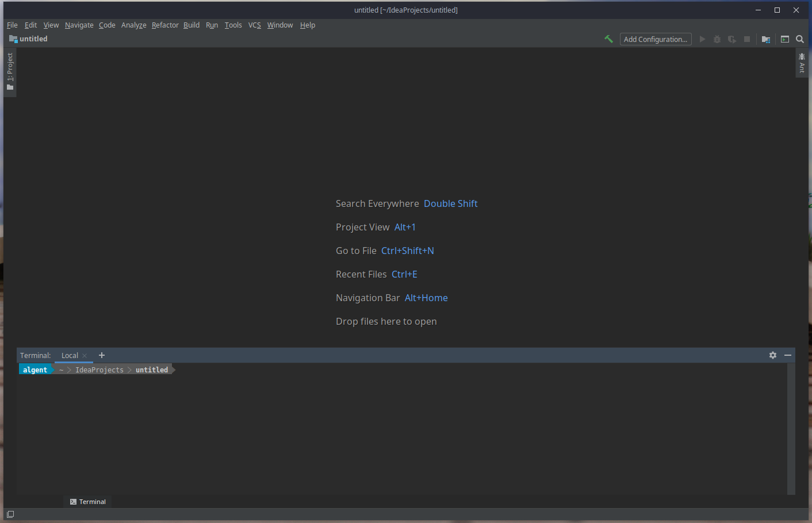Open the Refactor menu
The image size is (812, 523).
[165, 25]
